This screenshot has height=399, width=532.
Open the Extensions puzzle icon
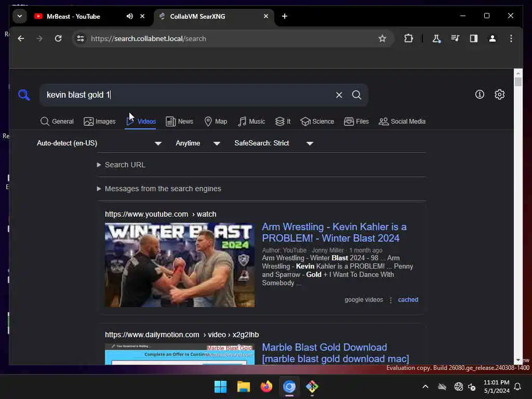[408, 38]
